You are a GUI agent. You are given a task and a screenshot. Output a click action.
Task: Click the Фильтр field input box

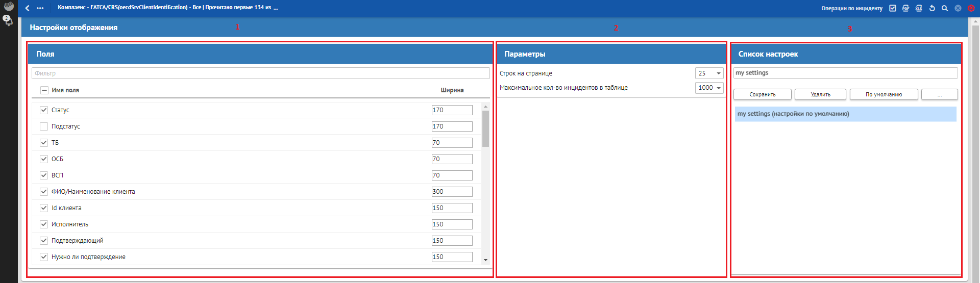[x=260, y=73]
